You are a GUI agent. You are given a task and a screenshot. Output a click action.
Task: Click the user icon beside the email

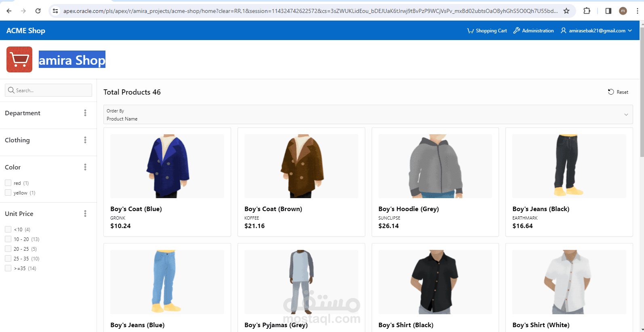[563, 31]
